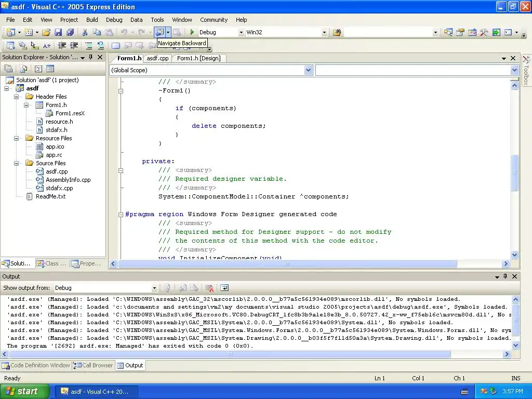The width and height of the screenshot is (532, 399).
Task: Select ReadMe.txt in Solution Explorer
Action: point(50,196)
